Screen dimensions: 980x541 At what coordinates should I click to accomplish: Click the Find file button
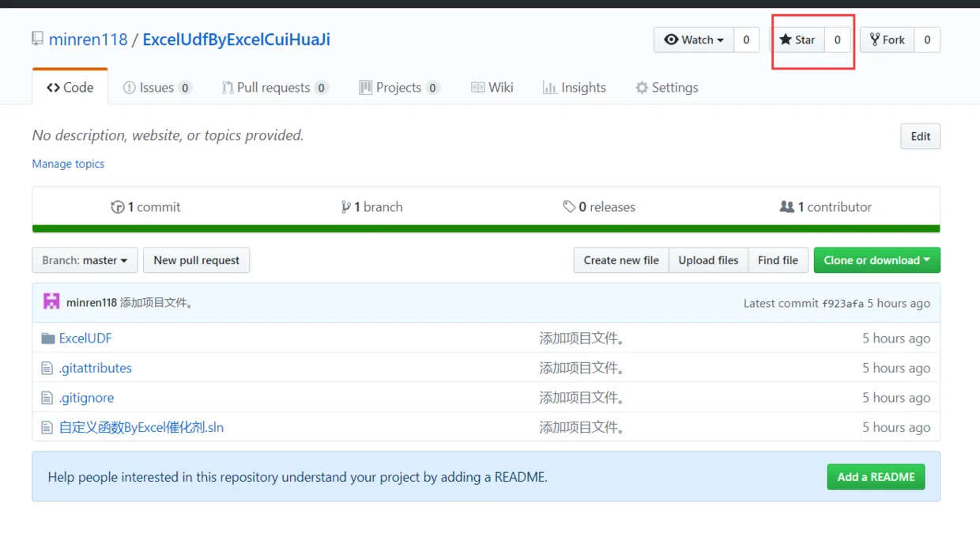click(778, 260)
